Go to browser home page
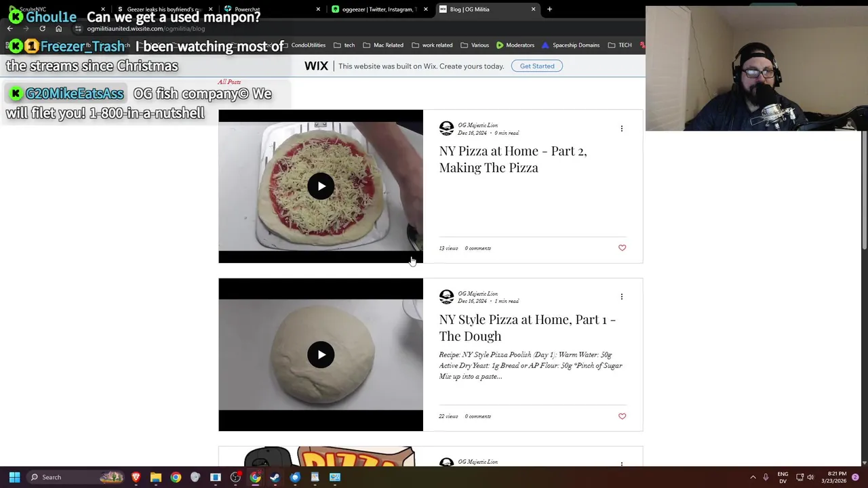This screenshot has height=488, width=868. point(58,28)
